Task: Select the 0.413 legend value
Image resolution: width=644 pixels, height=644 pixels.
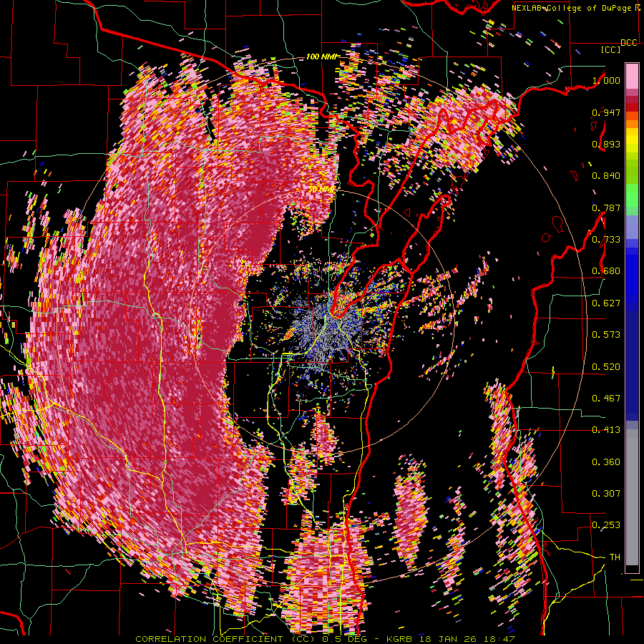Action: pyautogui.click(x=606, y=430)
